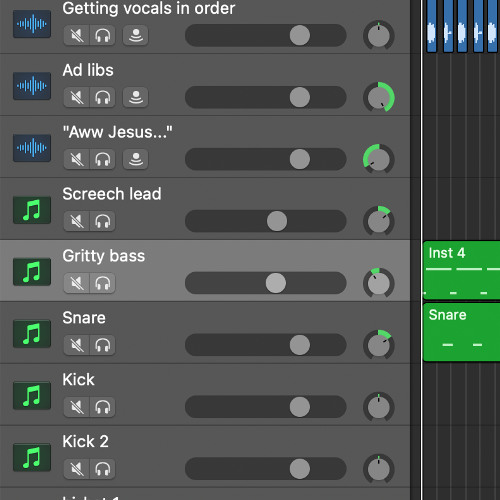This screenshot has height=500, width=500.
Task: Select the first blue audio region in timeline
Action: pos(432,26)
